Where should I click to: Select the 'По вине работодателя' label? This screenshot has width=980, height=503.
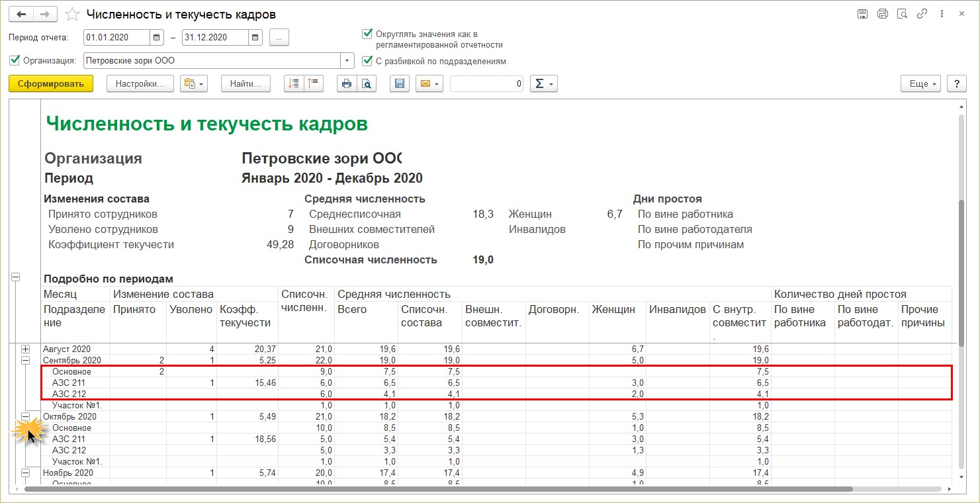(x=695, y=229)
